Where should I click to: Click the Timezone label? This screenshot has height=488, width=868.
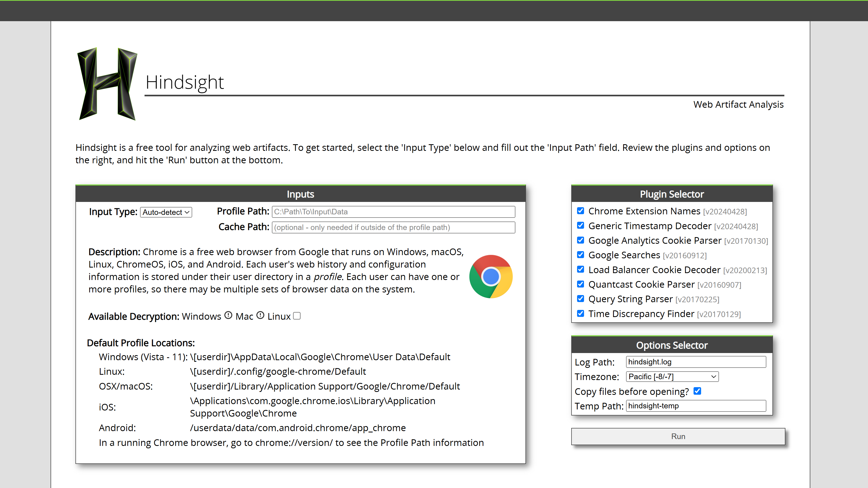point(597,377)
